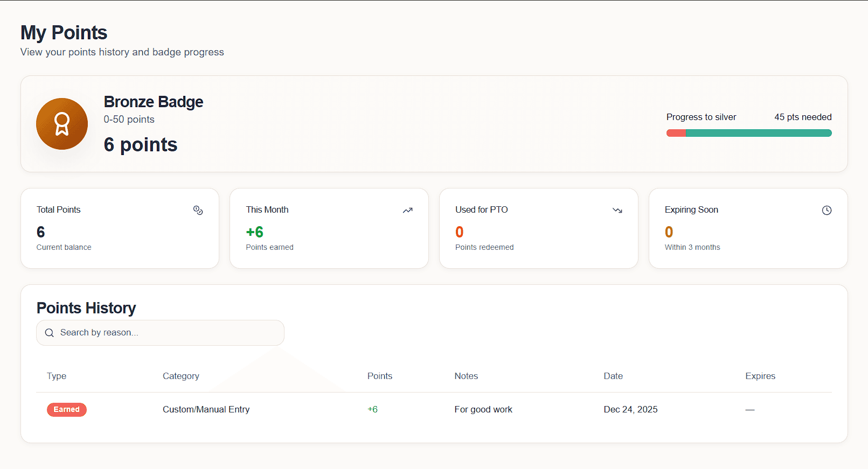Open the Used for PTO card

[538, 228]
